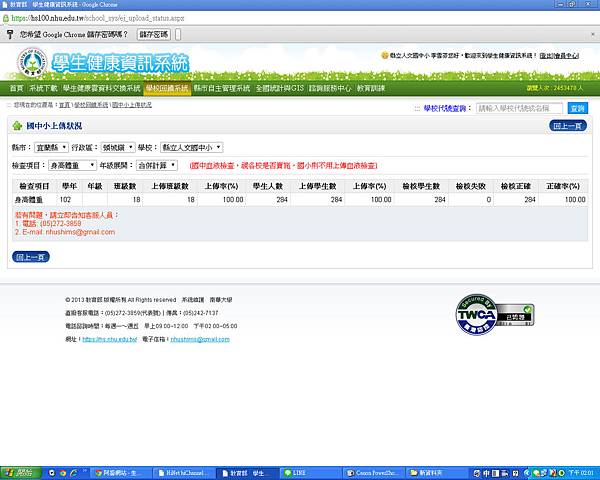Open the 檢查項目 dropdown showing 身高體重
This screenshot has height=480, width=600.
coord(72,165)
